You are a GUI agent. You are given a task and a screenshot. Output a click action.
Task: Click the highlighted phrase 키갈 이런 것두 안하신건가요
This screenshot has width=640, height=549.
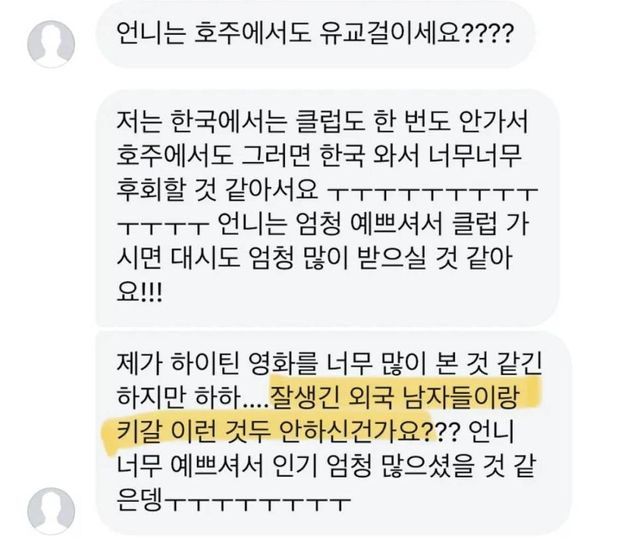click(x=274, y=432)
